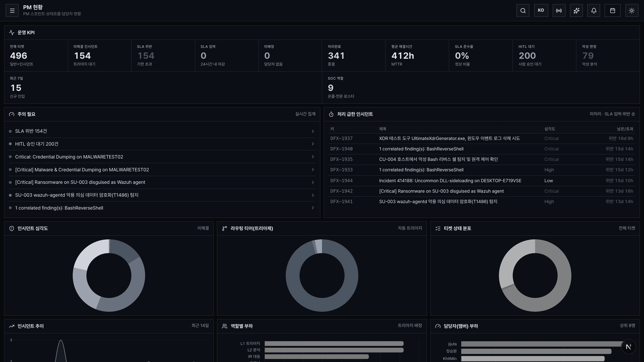Click the 인시던트 심각도 donut chart
The width and height of the screenshot is (644, 362).
click(x=109, y=276)
